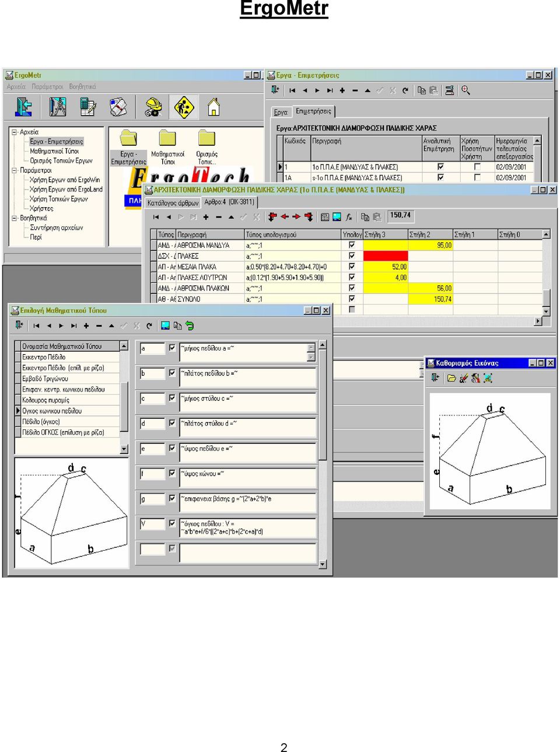This screenshot has height=752, width=560.
Task: Click the yellow hard hat icon
Action: 153,107
